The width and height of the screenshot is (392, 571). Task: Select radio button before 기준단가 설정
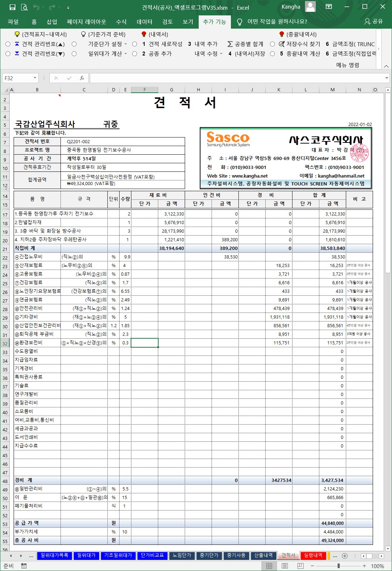pos(74,44)
